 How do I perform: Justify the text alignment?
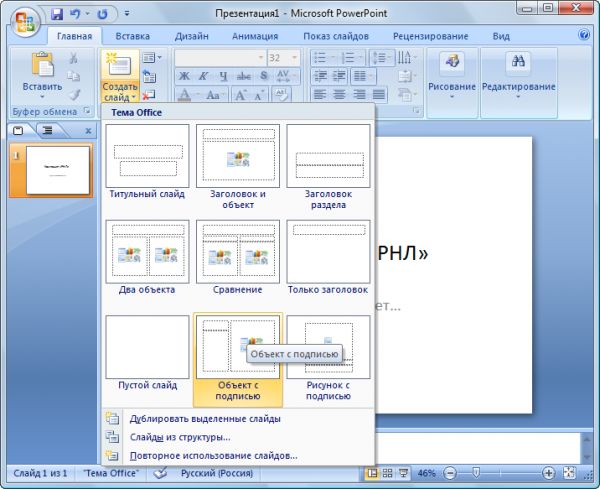(378, 94)
